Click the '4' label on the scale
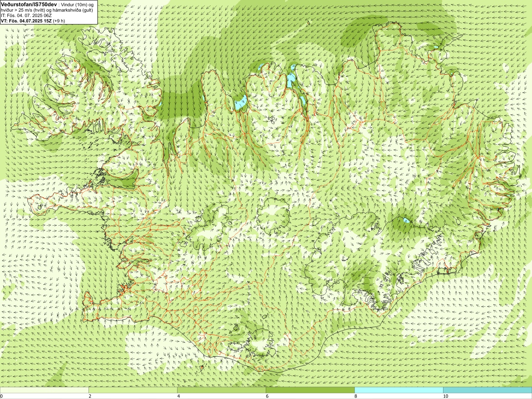 [x=178, y=396]
